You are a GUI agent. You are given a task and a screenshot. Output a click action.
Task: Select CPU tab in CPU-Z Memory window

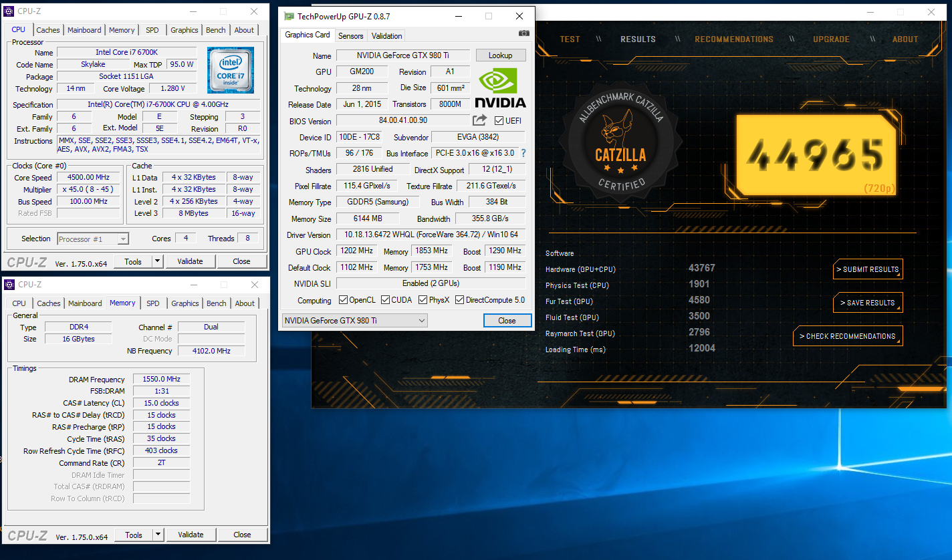pyautogui.click(x=19, y=303)
